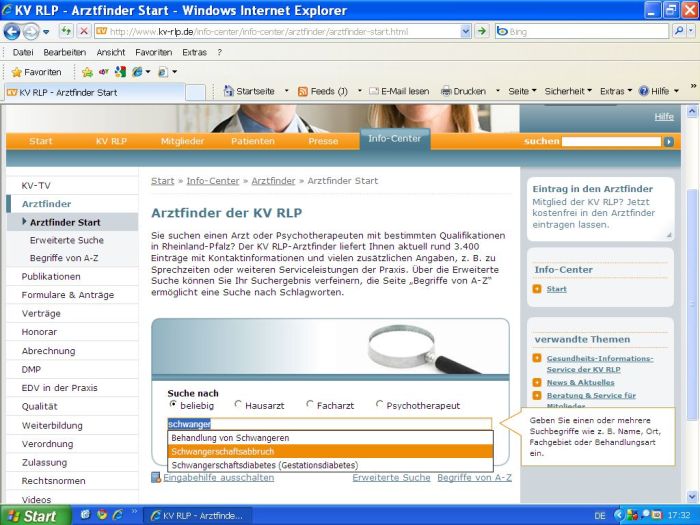
Task: Click the toolbar chevron for more commands
Action: 693,86
